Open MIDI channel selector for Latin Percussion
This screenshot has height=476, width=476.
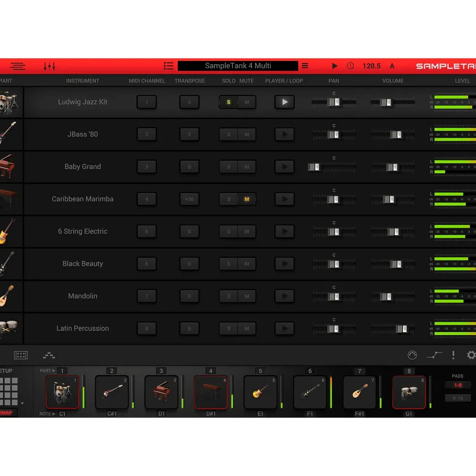147,329
